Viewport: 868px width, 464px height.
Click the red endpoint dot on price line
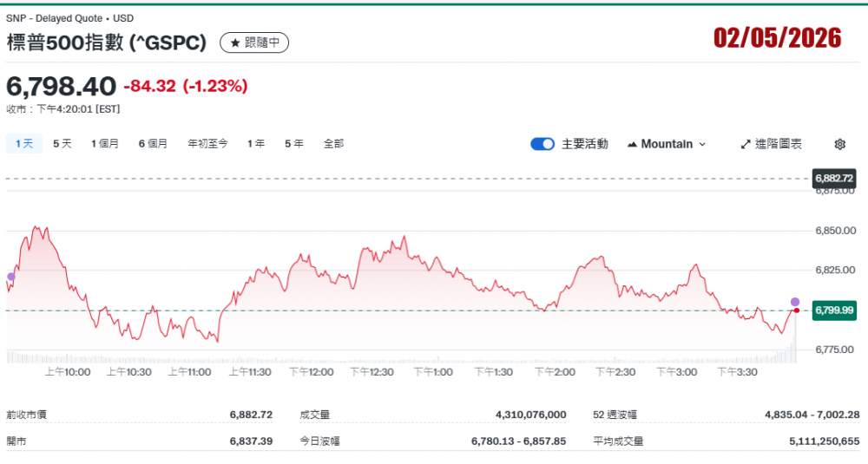(796, 310)
